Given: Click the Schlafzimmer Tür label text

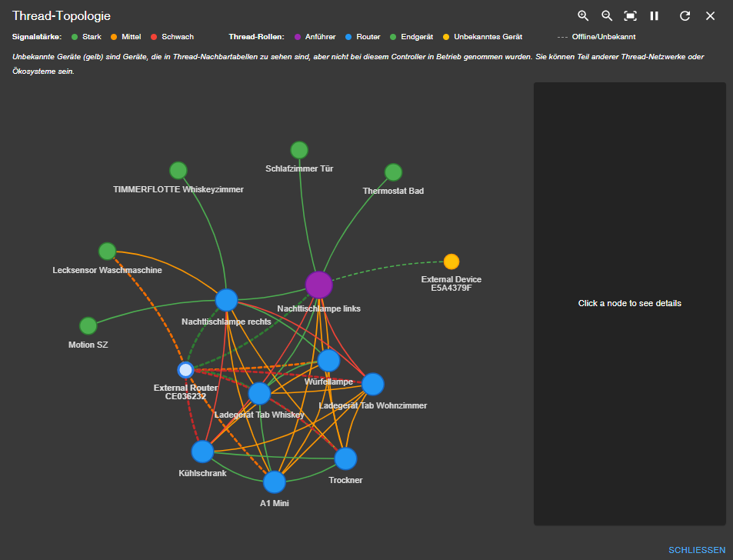Looking at the screenshot, I should pyautogui.click(x=299, y=168).
